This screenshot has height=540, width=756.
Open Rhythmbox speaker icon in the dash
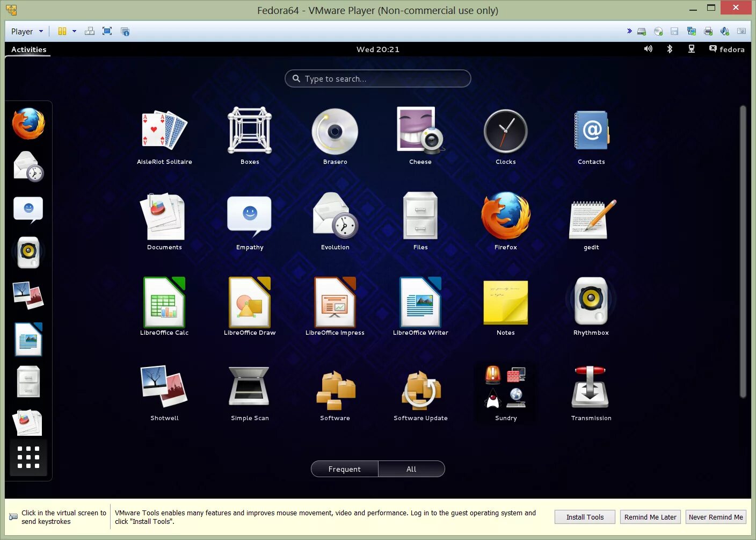click(28, 252)
